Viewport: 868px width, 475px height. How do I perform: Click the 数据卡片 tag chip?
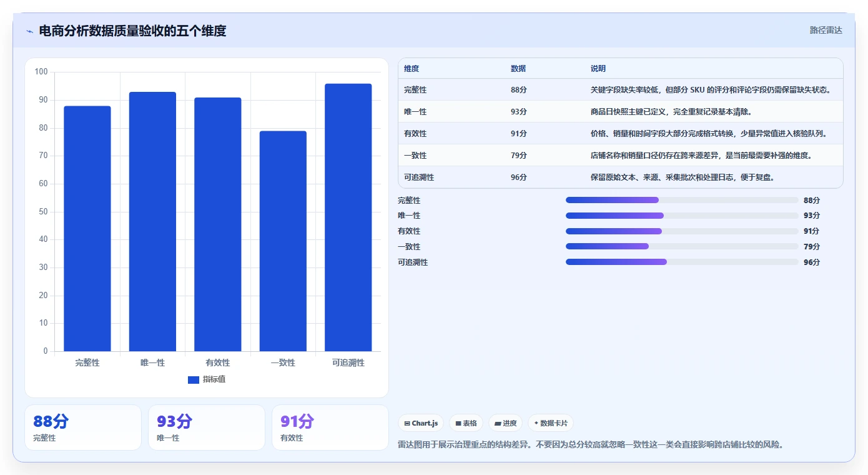coord(550,423)
